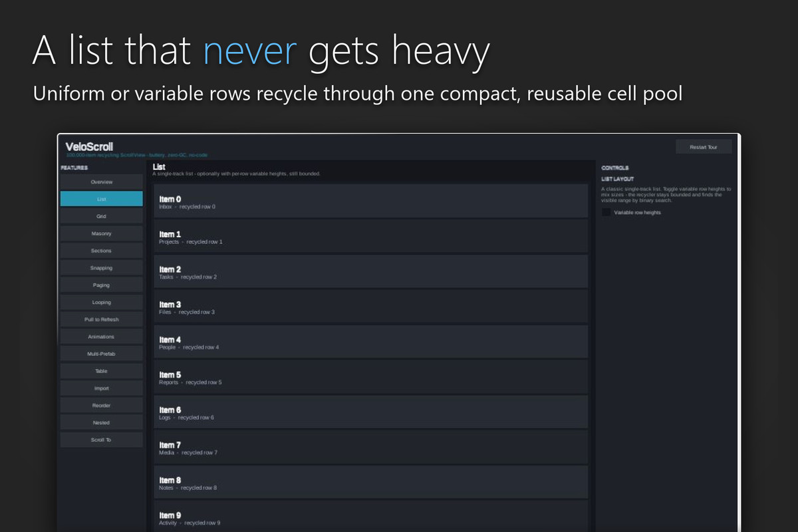Open the Nested feature
This screenshot has height=532, width=798.
pos(102,423)
